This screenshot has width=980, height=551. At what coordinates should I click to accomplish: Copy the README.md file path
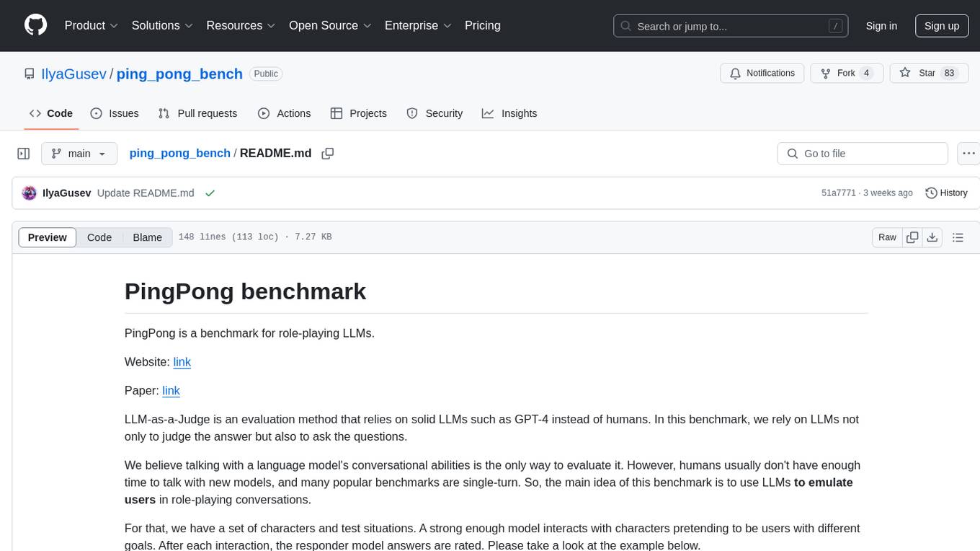(328, 154)
